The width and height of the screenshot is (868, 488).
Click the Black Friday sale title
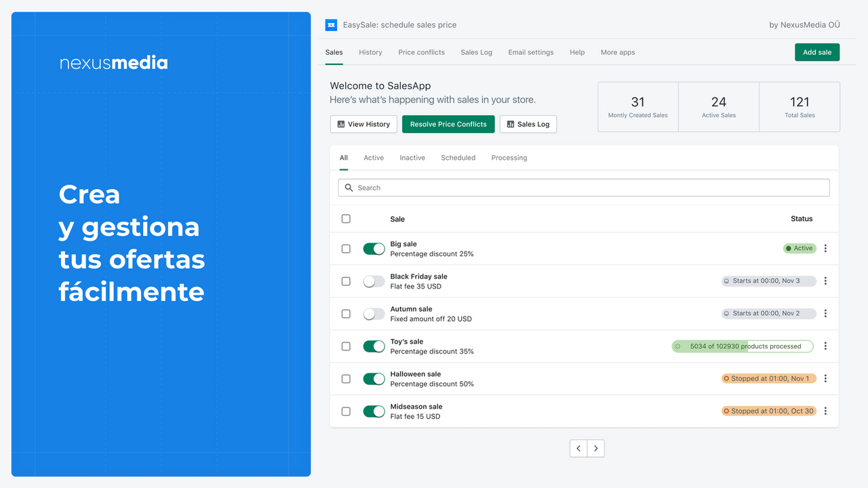[x=418, y=277]
